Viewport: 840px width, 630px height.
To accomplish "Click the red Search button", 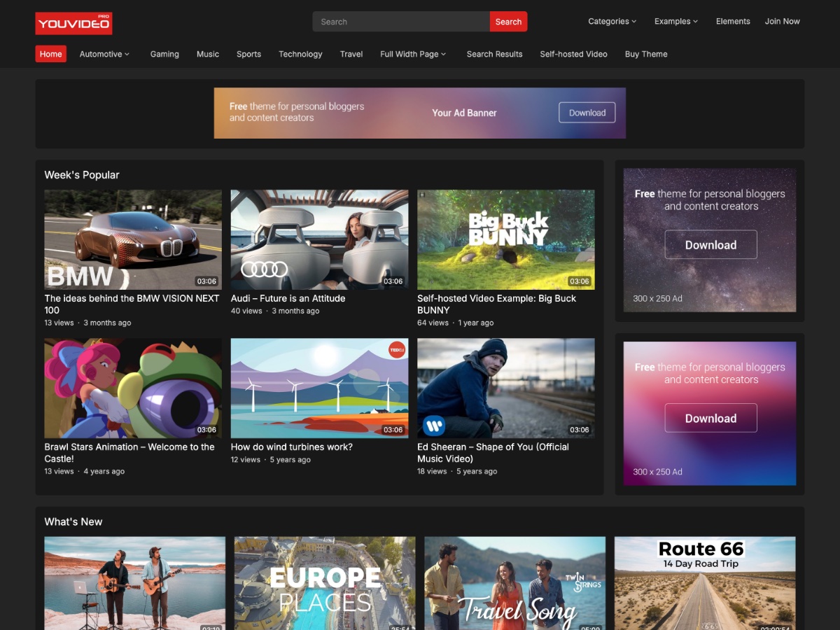I will (508, 21).
